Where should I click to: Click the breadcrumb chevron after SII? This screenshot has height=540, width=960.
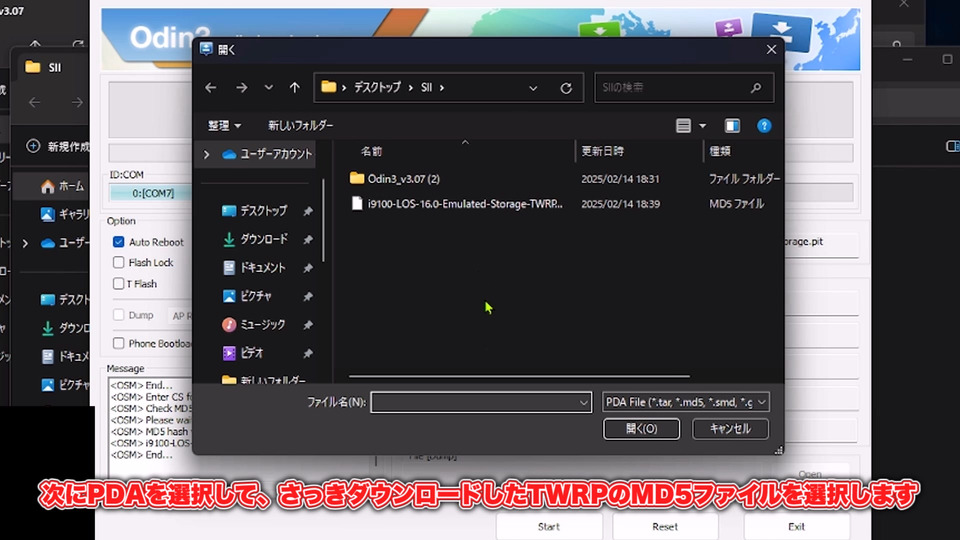[x=441, y=88]
